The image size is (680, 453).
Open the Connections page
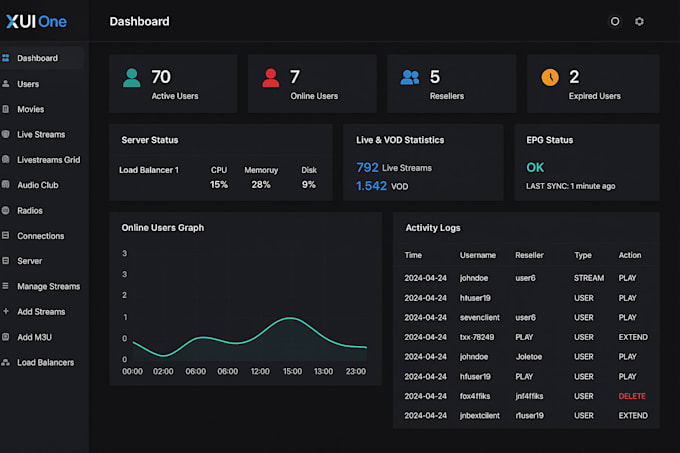pyautogui.click(x=41, y=236)
